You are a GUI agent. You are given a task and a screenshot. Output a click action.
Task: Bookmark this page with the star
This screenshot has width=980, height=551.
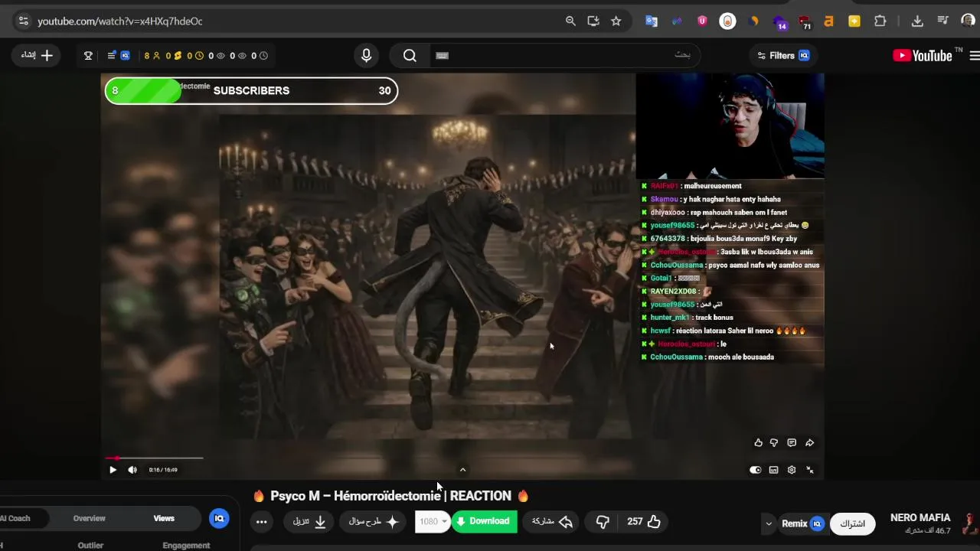[616, 21]
